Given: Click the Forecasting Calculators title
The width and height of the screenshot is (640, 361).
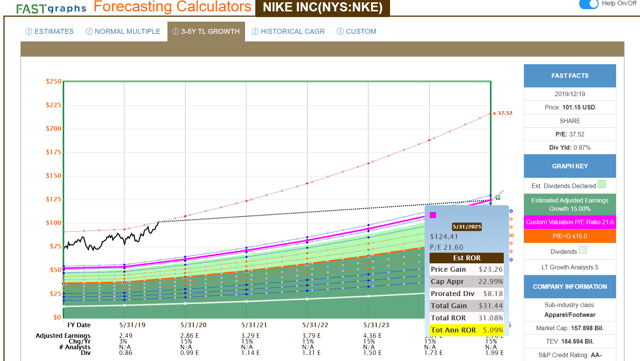Looking at the screenshot, I should (x=172, y=7).
